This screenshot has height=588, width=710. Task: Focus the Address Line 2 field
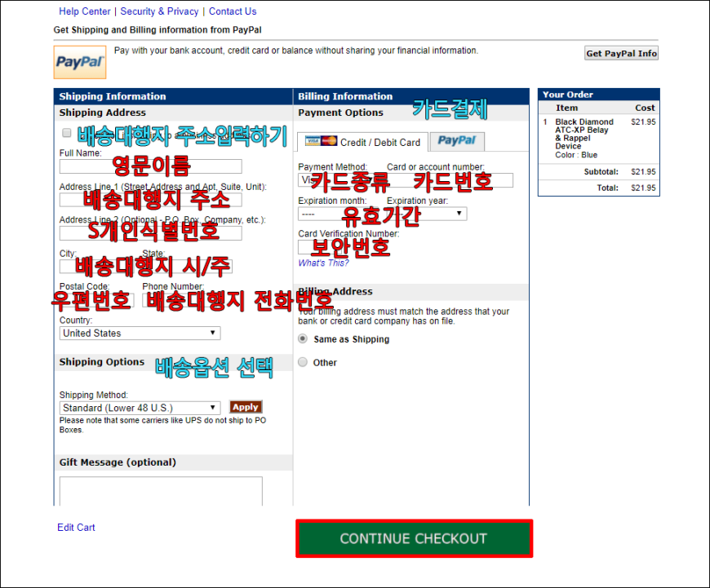pos(151,233)
